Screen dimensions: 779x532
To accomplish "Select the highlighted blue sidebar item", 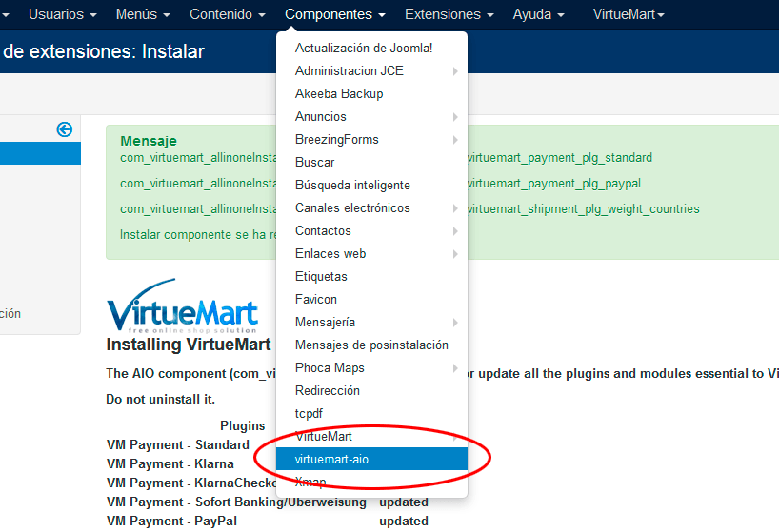I will pyautogui.click(x=40, y=153).
